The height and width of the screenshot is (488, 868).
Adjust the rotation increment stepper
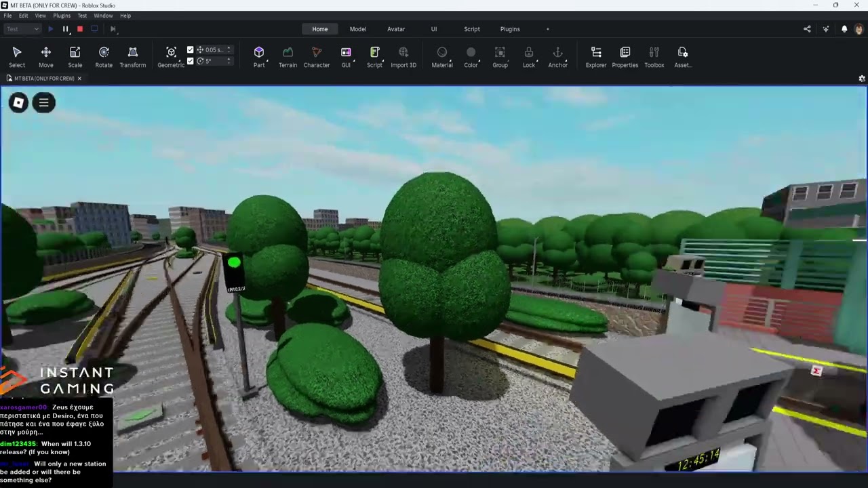tap(229, 61)
